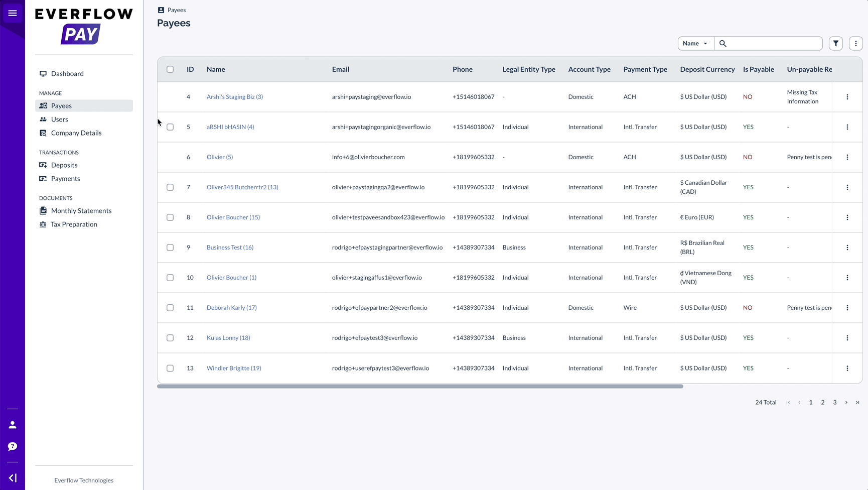Toggle the select-all checkbox in header
Image resolution: width=868 pixels, height=490 pixels.
click(x=170, y=69)
